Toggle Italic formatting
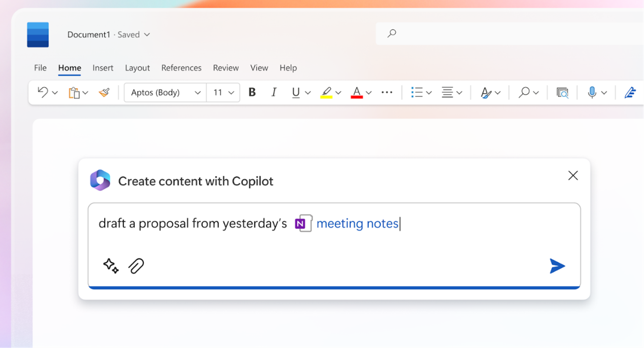 274,92
